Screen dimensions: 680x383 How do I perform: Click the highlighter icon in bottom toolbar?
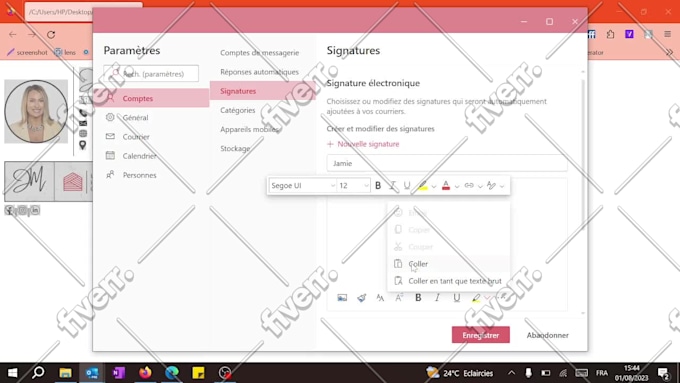click(x=476, y=298)
